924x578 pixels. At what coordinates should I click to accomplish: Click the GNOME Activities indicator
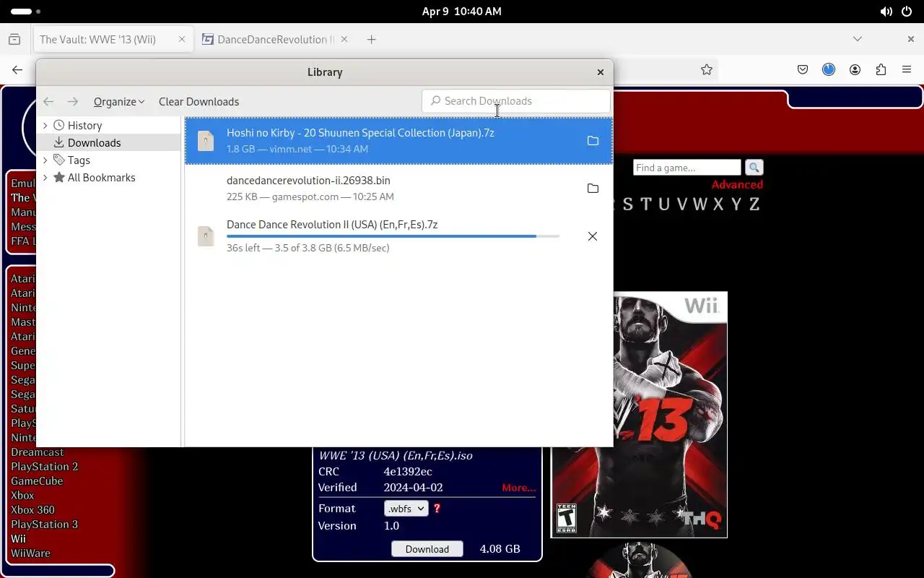click(x=26, y=12)
